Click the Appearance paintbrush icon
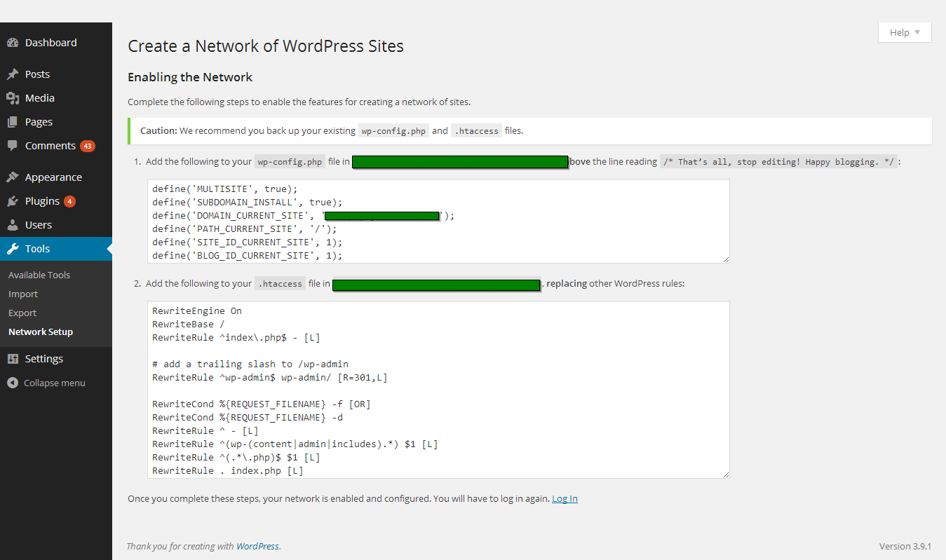Screen dimensions: 946x560 tap(13, 177)
